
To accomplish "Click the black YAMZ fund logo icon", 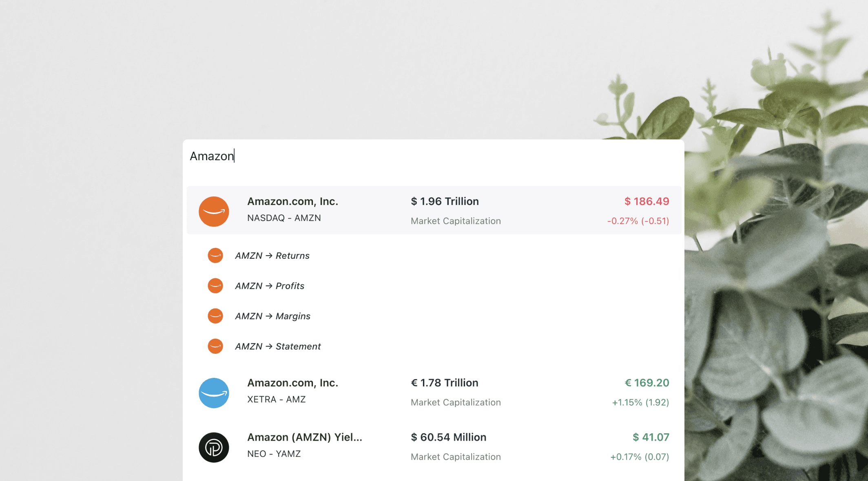I will [214, 447].
